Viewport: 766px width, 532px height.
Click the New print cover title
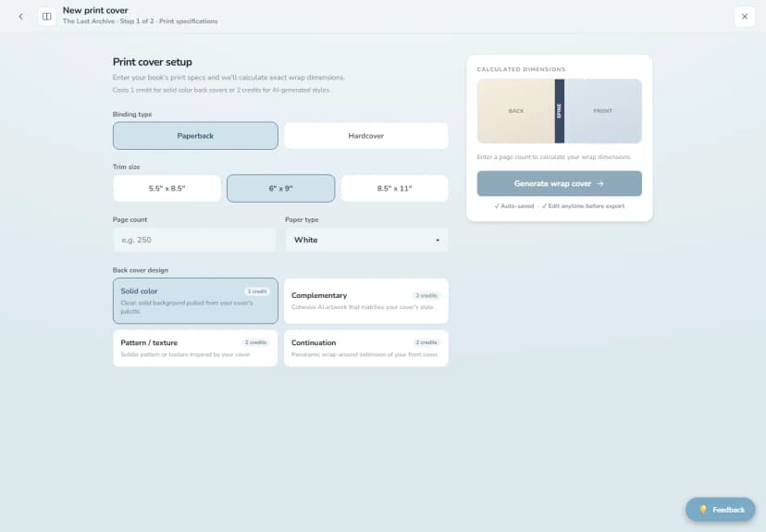tap(95, 10)
